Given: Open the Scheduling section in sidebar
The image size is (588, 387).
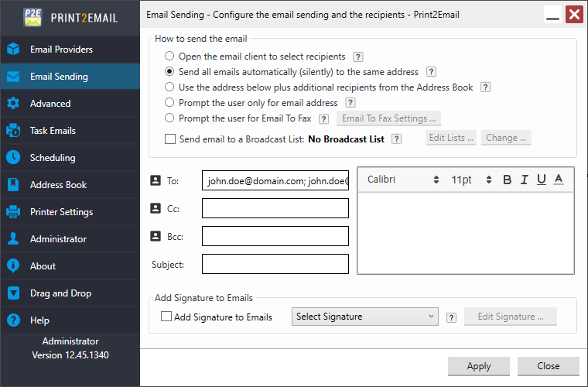Looking at the screenshot, I should [x=53, y=158].
